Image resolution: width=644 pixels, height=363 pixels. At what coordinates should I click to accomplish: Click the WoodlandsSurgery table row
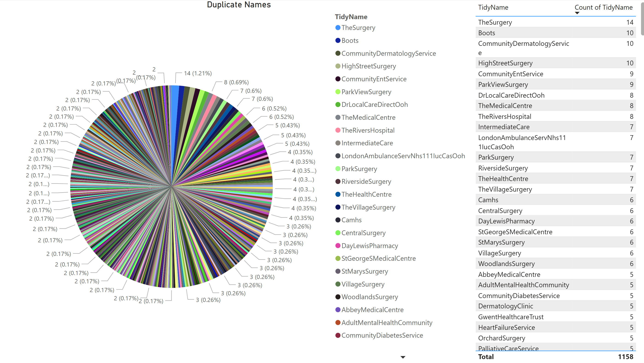tap(556, 264)
